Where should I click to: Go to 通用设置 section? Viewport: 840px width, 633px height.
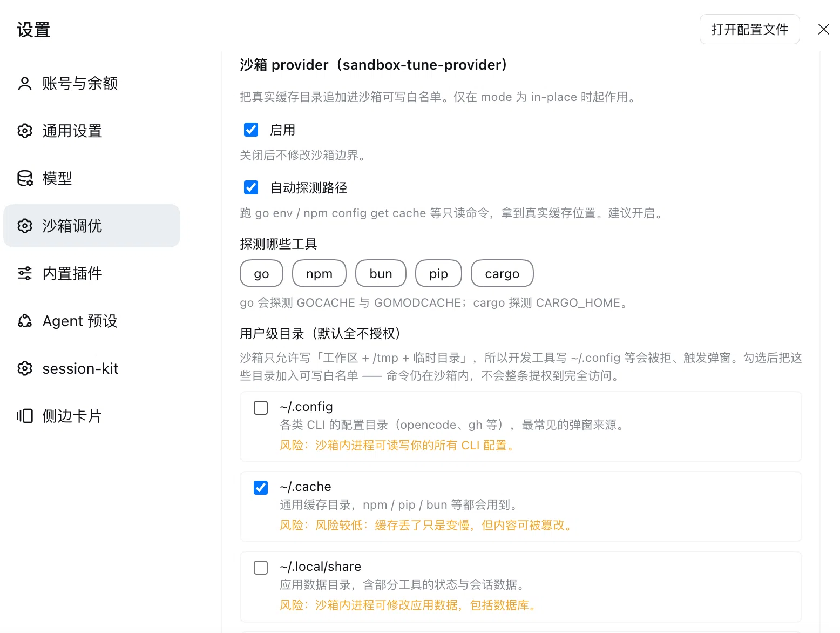(92, 131)
